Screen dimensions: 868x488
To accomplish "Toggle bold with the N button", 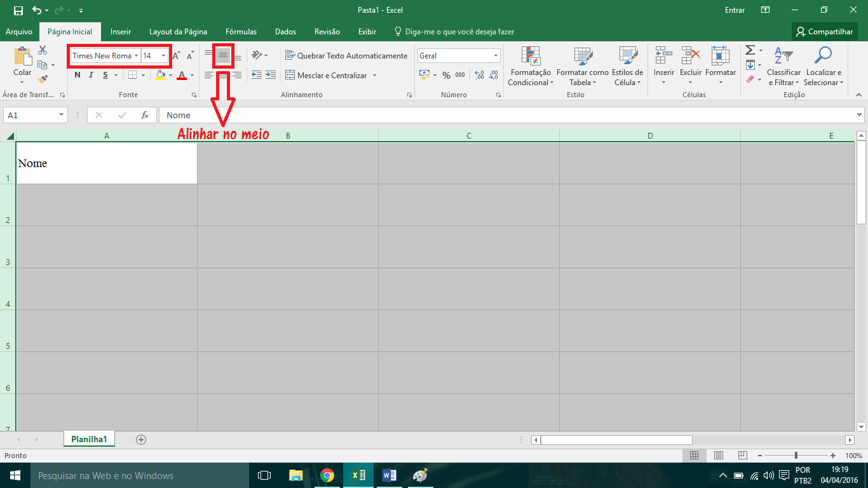I will (x=78, y=75).
